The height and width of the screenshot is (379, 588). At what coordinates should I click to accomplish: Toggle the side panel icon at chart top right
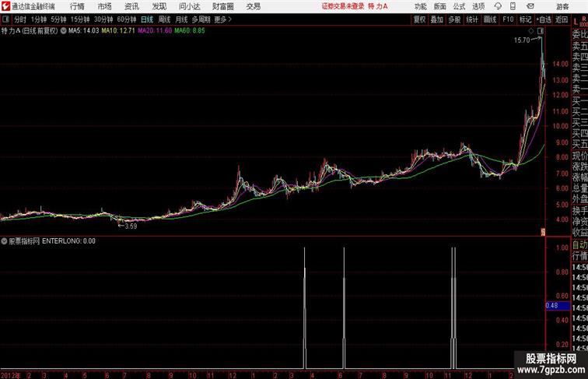[x=541, y=31]
